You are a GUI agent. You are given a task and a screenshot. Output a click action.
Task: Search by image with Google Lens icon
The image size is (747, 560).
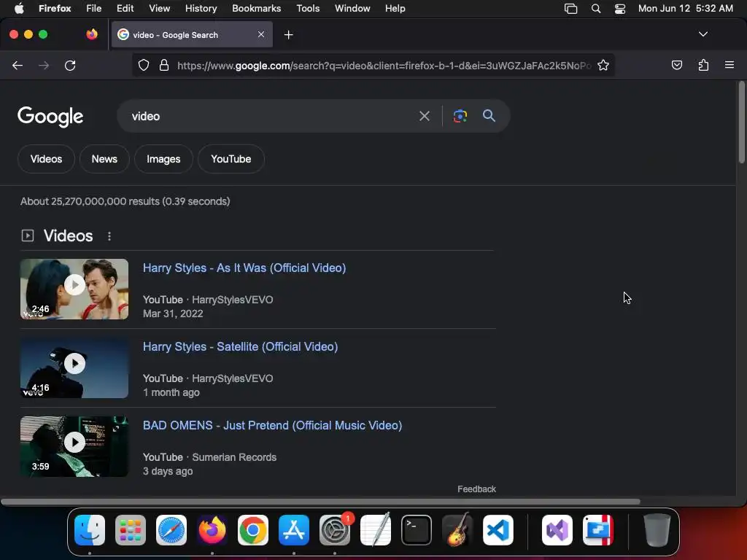tap(460, 116)
